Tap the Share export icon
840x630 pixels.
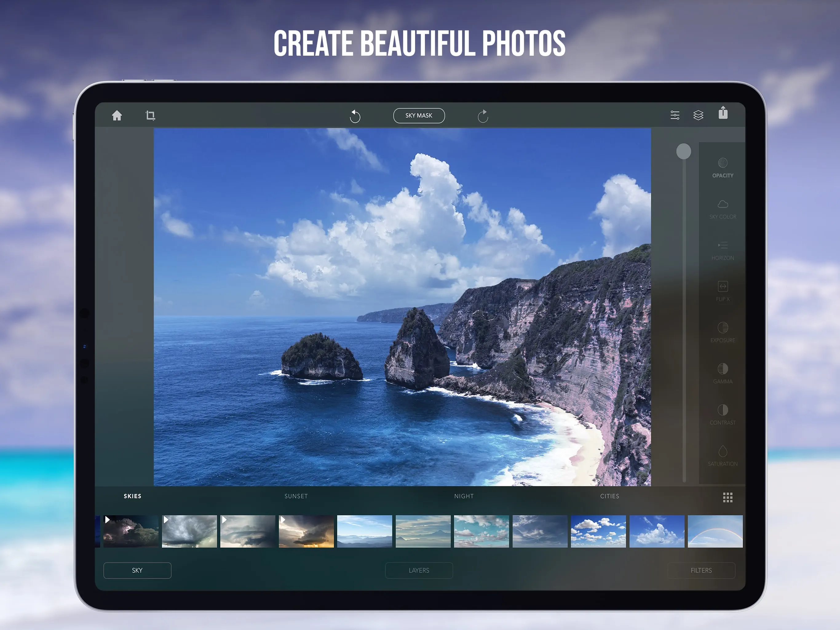[x=723, y=113]
